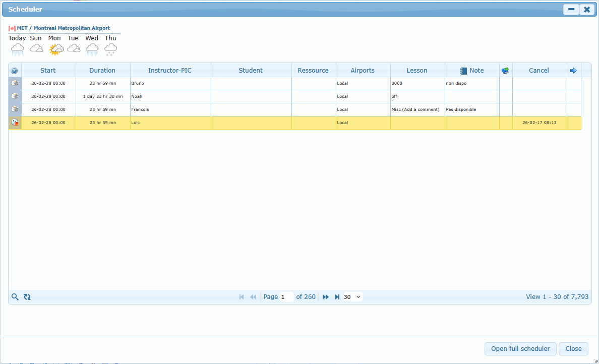Open the rows-per-page dropdown showing 30

point(352,297)
